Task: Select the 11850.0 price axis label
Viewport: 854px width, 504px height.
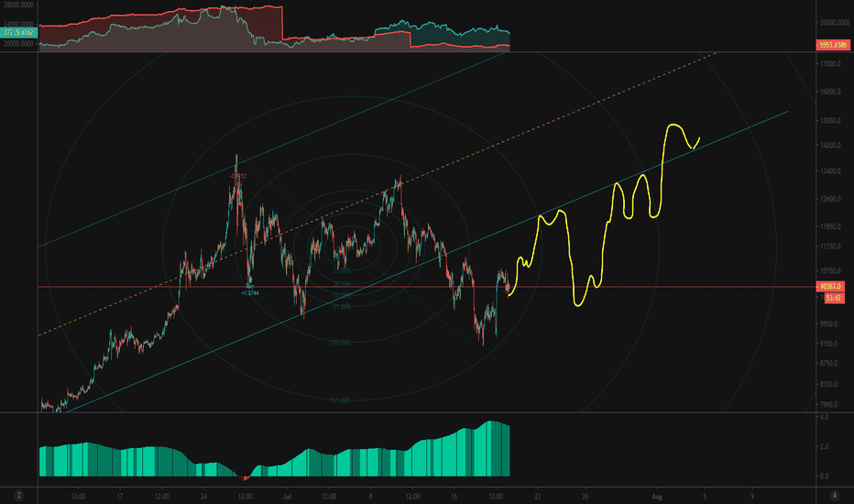Action: pos(830,226)
